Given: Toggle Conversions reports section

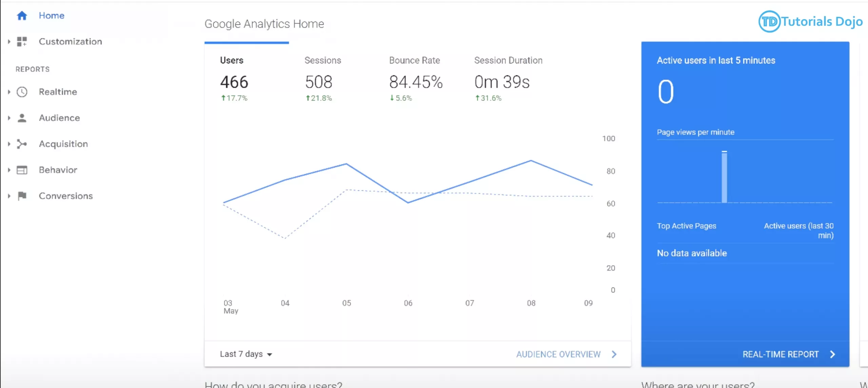Looking at the screenshot, I should click(x=8, y=196).
